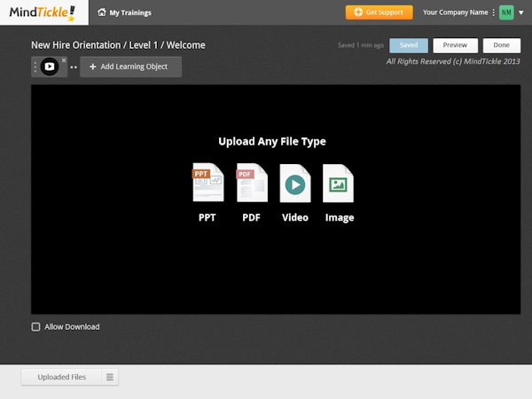The height and width of the screenshot is (399, 532).
Task: Open the Uploaded Files list menu icon
Action: [110, 377]
